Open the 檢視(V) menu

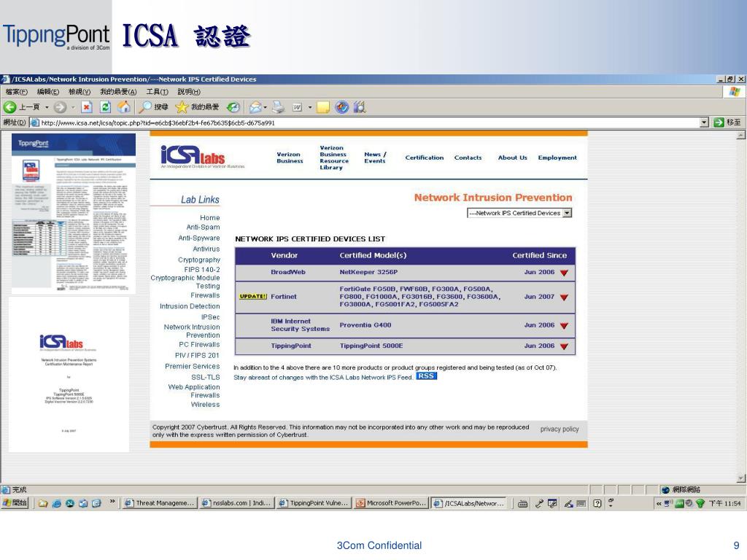pos(80,92)
